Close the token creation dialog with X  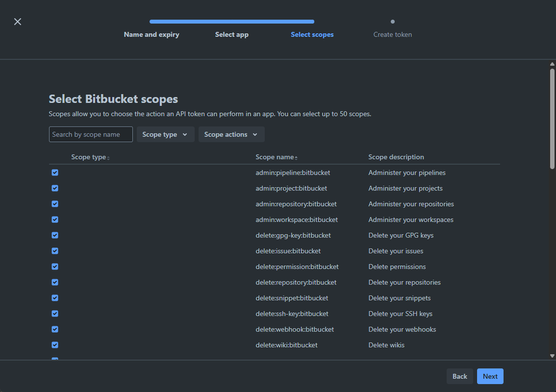coord(17,22)
